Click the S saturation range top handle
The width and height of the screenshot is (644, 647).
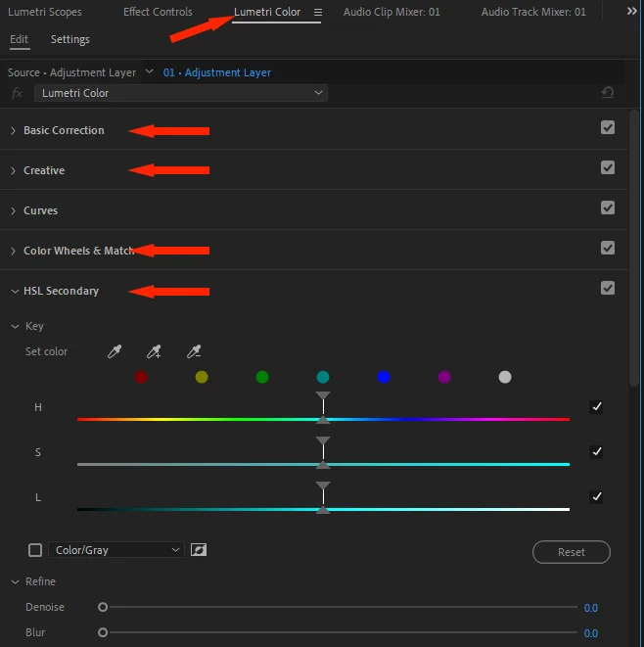click(x=323, y=440)
